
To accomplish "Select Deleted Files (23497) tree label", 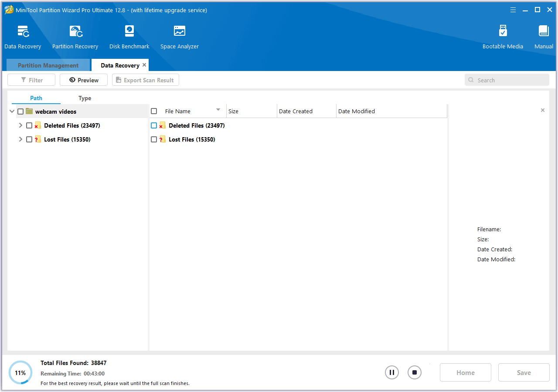I will click(72, 125).
